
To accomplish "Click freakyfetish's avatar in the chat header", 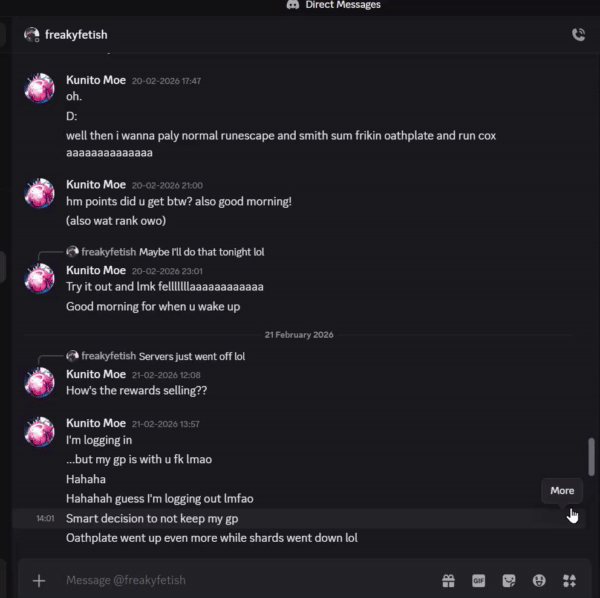I will pyautogui.click(x=31, y=35).
